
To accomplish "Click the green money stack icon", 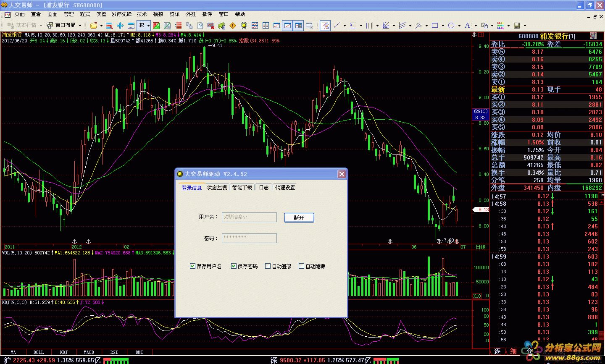I will point(221,26).
